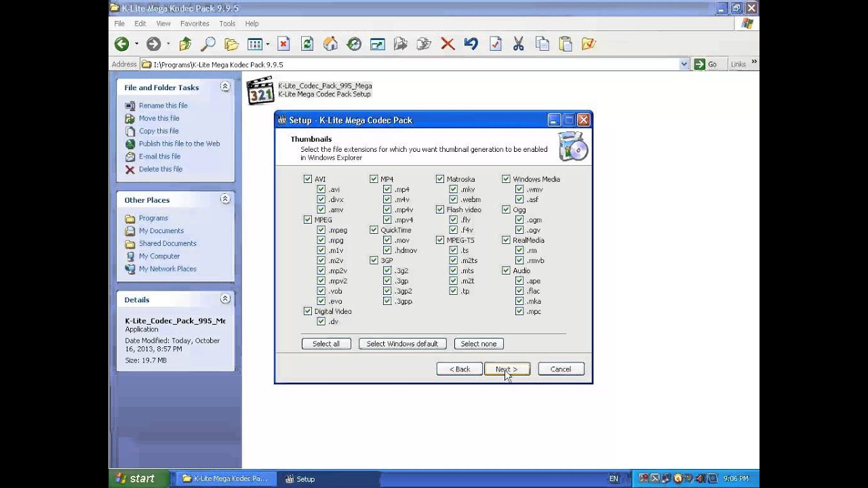The height and width of the screenshot is (488, 868).
Task: Click the Properties checkmark page icon
Action: 495,44
